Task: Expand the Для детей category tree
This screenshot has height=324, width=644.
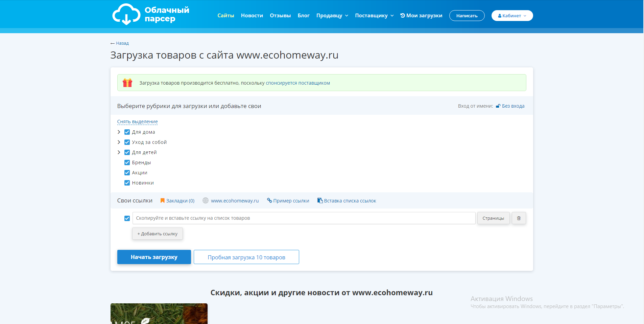Action: pos(119,152)
